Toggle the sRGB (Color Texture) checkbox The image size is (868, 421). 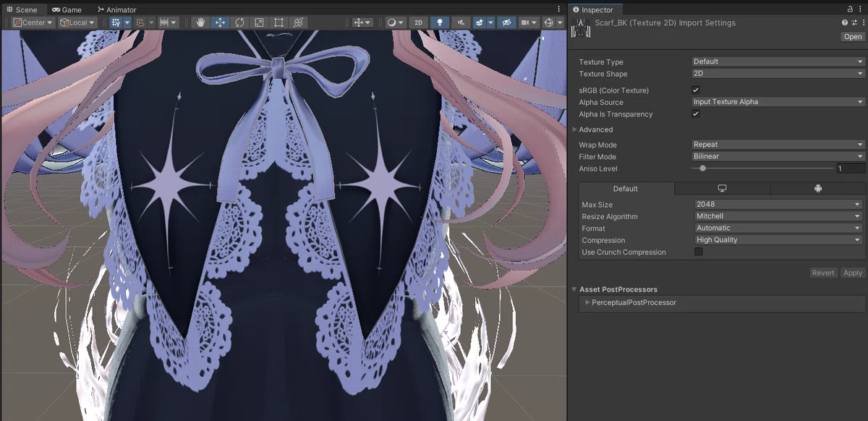[696, 90]
